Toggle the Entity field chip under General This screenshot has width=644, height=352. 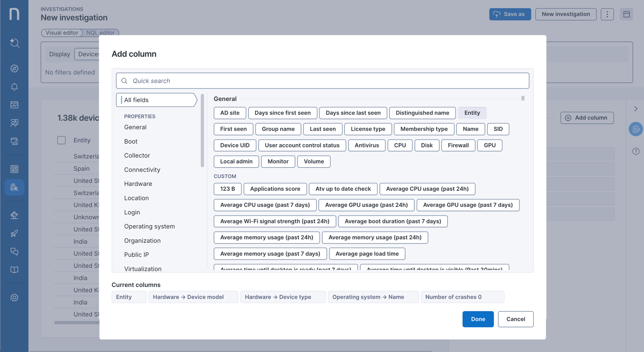pos(472,112)
